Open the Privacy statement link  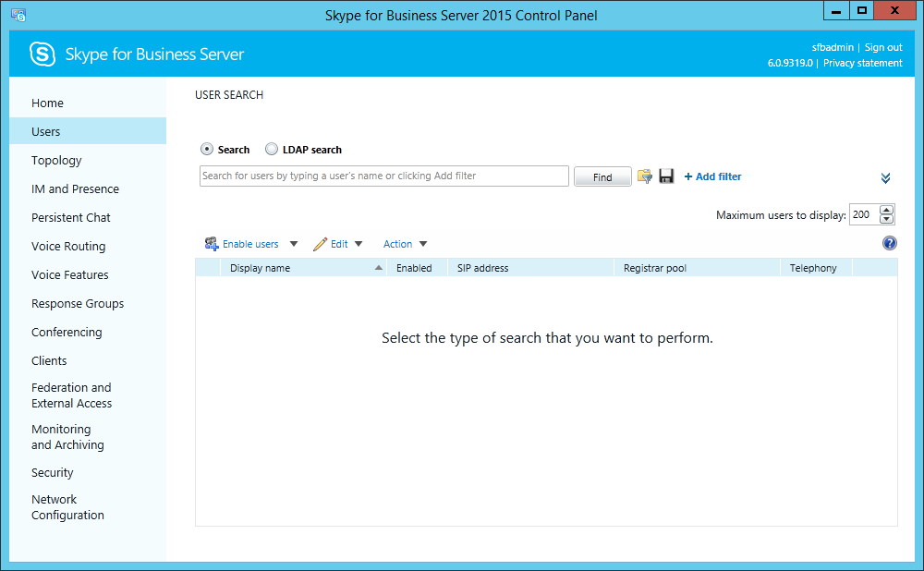pos(863,63)
